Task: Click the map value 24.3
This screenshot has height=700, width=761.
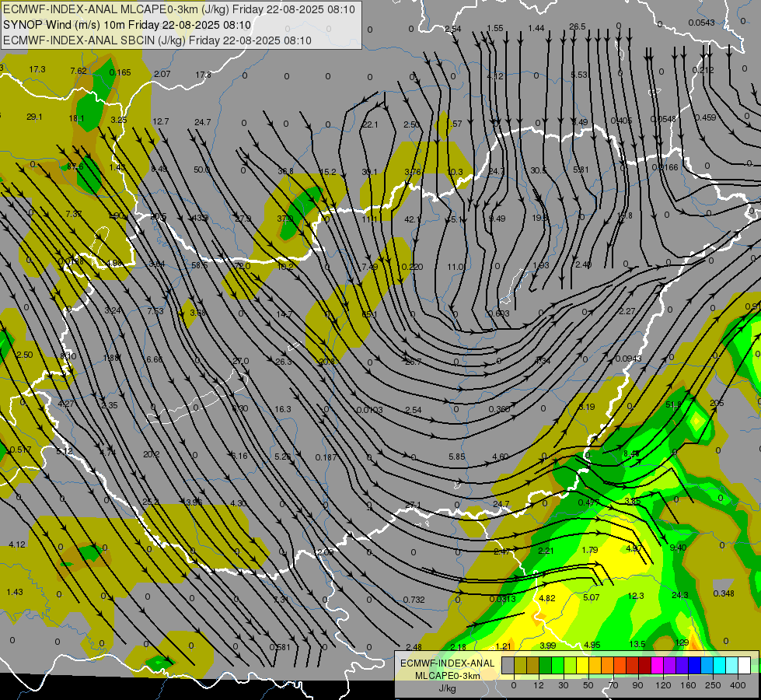Action: [680, 595]
